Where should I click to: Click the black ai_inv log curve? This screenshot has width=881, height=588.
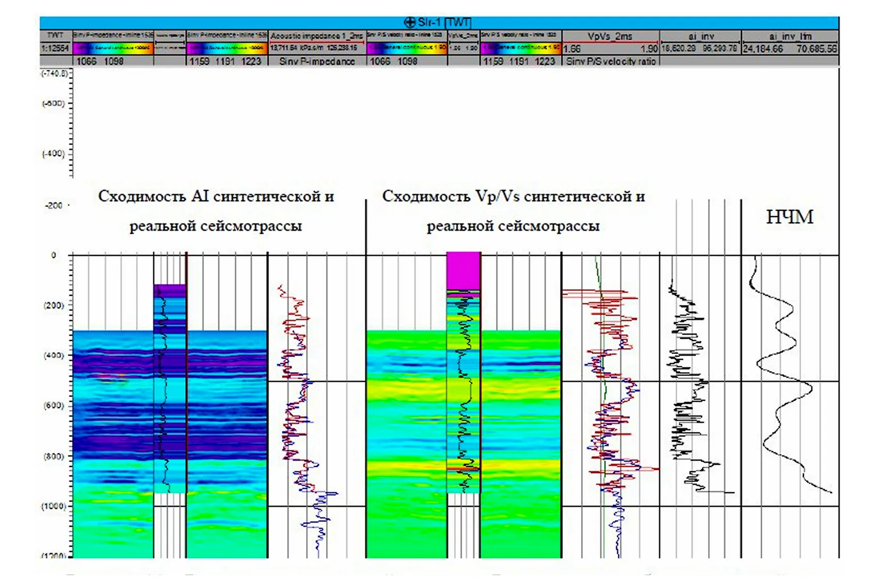click(x=685, y=361)
